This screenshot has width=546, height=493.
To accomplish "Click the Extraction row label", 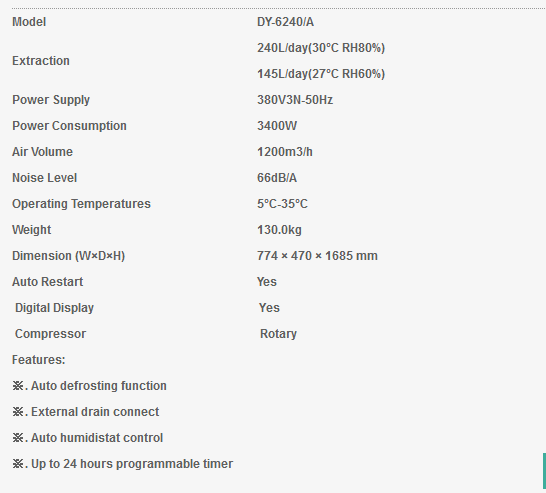I will (41, 61).
